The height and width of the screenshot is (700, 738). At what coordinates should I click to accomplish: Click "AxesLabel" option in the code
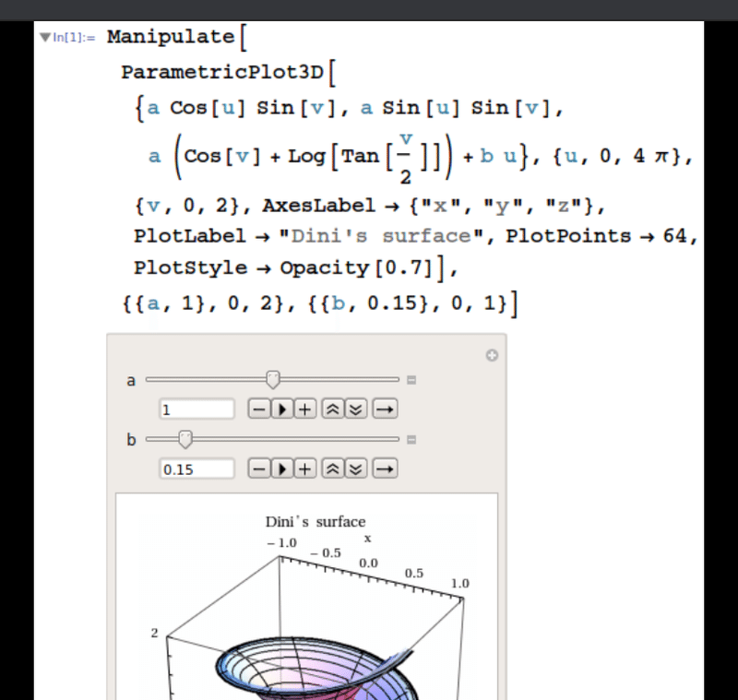pos(318,206)
